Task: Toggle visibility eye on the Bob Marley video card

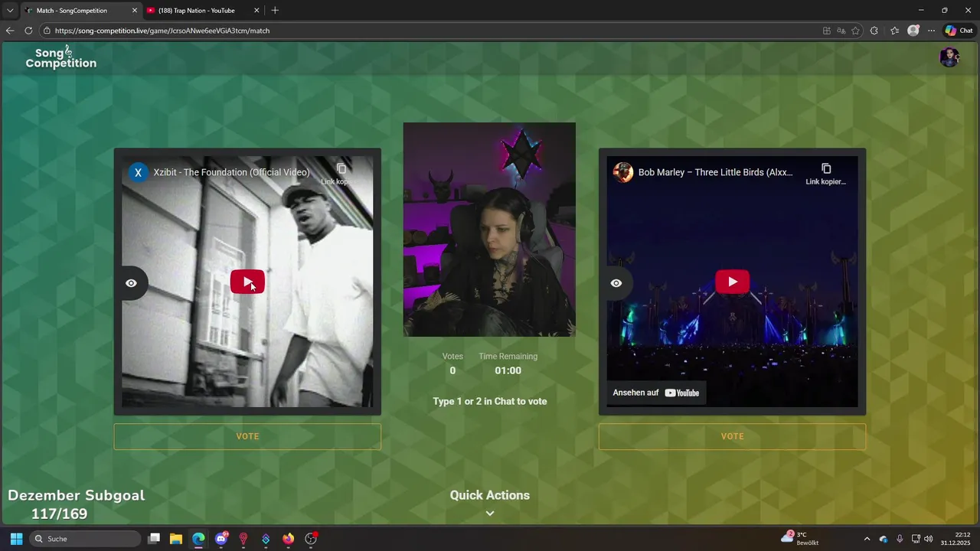Action: pyautogui.click(x=616, y=283)
